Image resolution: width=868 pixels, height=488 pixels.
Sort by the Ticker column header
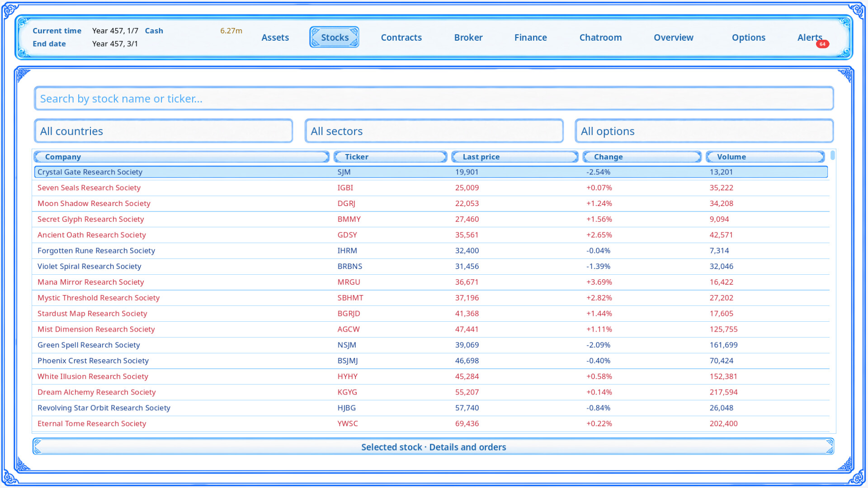coord(391,157)
